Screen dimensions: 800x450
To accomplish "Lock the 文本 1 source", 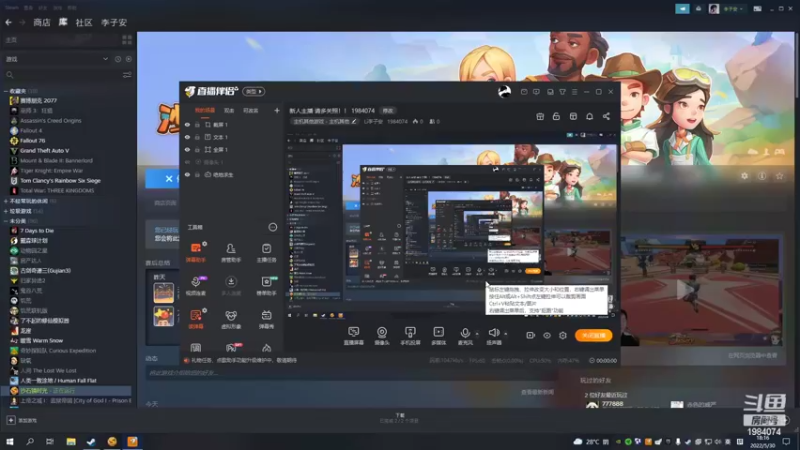I will coord(197,137).
